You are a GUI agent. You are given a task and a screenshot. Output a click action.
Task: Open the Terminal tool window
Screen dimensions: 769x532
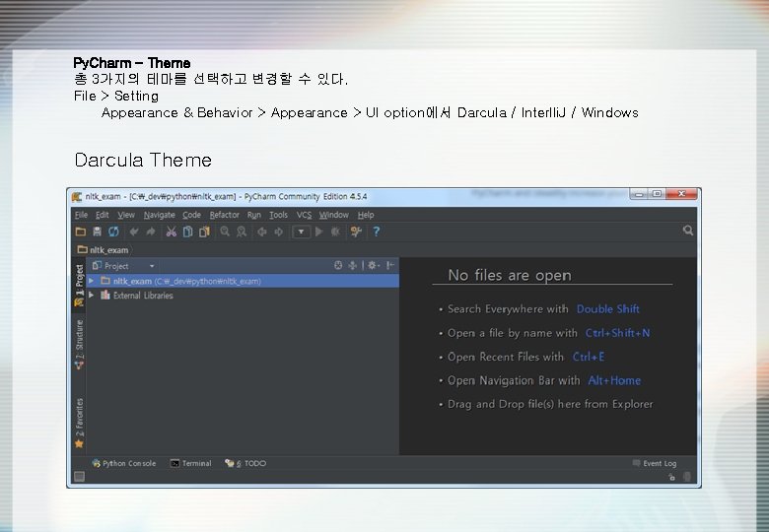pyautogui.click(x=191, y=463)
